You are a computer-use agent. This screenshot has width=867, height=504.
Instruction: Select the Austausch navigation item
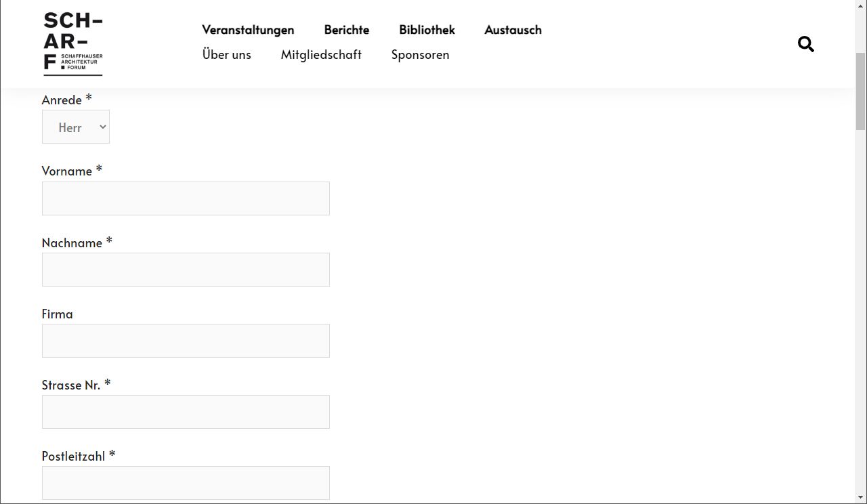(513, 30)
